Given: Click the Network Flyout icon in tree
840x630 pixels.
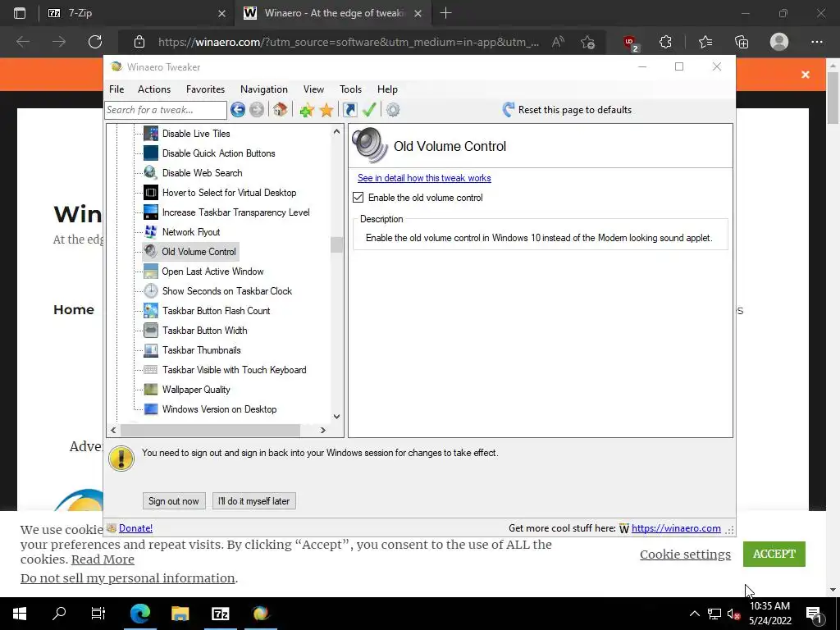Looking at the screenshot, I should (x=151, y=232).
